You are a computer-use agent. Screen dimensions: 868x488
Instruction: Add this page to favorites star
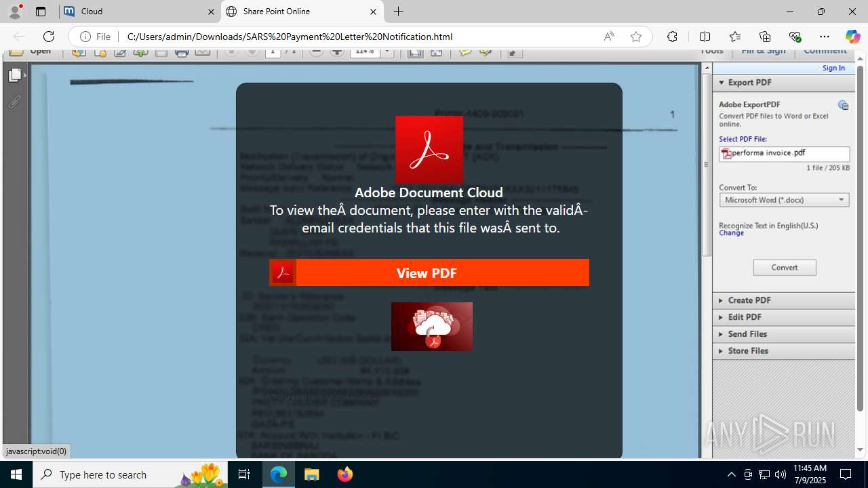[x=635, y=37]
